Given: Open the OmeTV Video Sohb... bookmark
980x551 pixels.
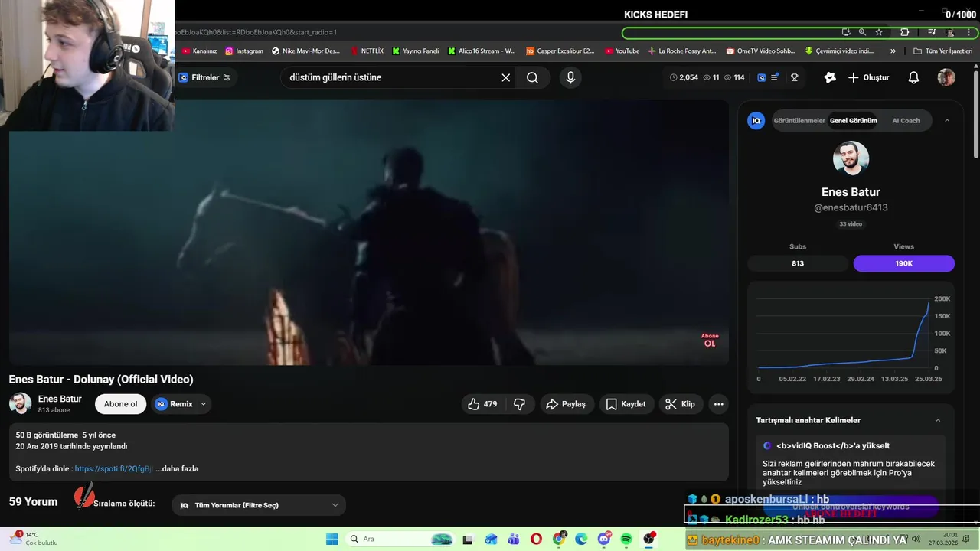Looking at the screenshot, I should 761,51.
